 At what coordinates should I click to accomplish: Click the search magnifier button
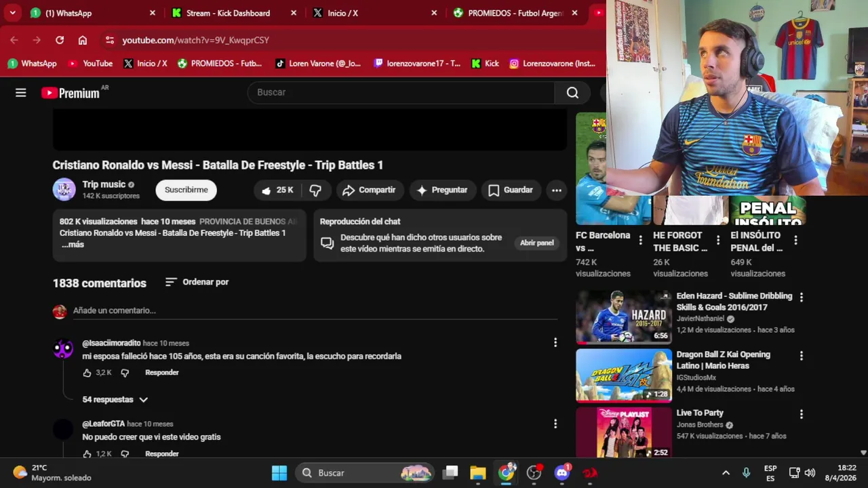point(573,93)
